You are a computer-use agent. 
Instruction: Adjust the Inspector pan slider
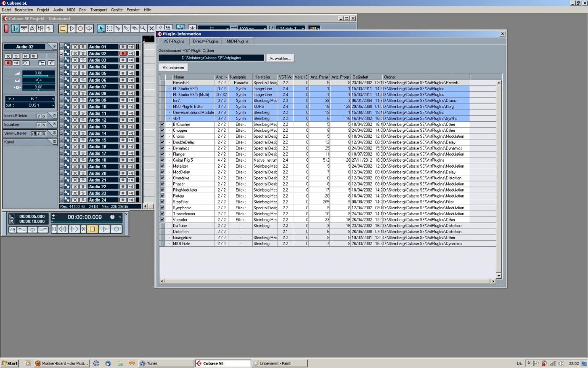38,80
